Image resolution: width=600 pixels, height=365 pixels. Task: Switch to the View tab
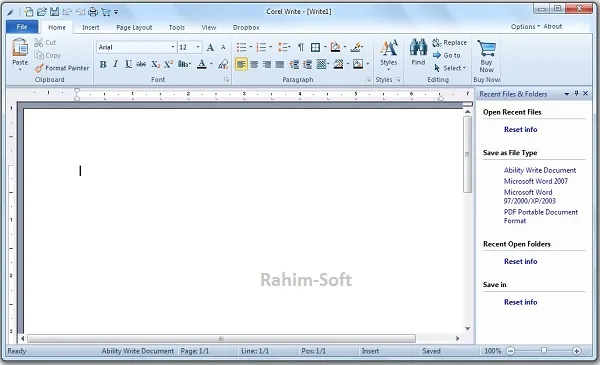coord(209,28)
